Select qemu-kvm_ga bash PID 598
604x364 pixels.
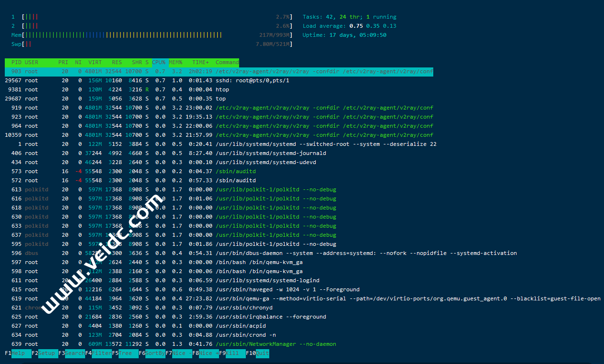(154, 271)
